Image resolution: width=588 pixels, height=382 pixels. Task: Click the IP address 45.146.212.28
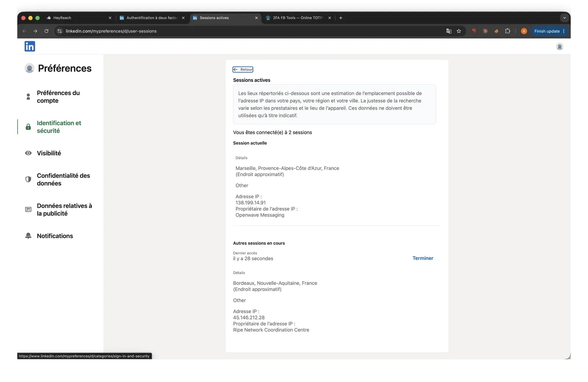click(x=249, y=318)
